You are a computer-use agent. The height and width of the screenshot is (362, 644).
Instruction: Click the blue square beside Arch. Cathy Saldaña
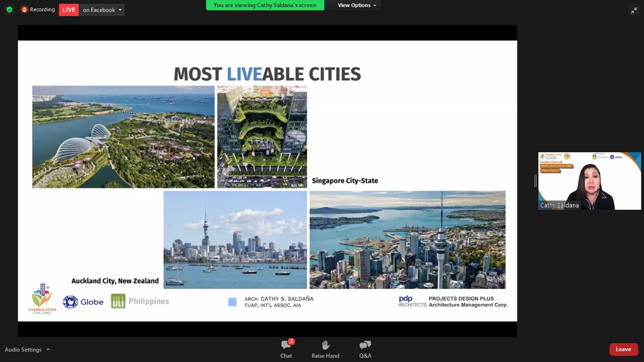(232, 302)
